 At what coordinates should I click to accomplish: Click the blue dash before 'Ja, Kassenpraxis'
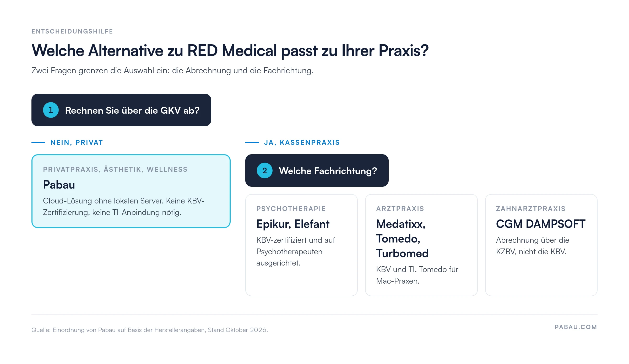pyautogui.click(x=252, y=142)
